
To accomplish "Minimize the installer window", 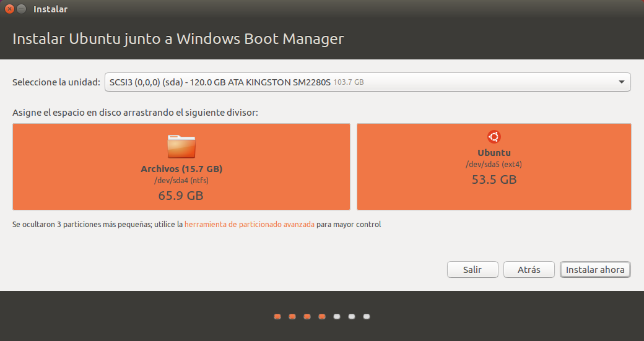I will click(22, 9).
